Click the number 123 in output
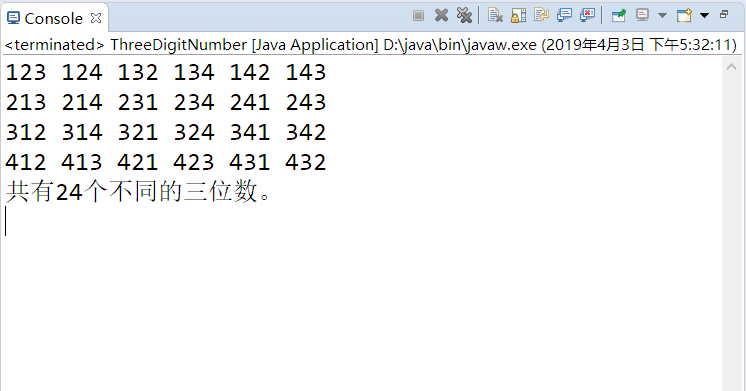Image resolution: width=746 pixels, height=391 pixels. pyautogui.click(x=26, y=73)
